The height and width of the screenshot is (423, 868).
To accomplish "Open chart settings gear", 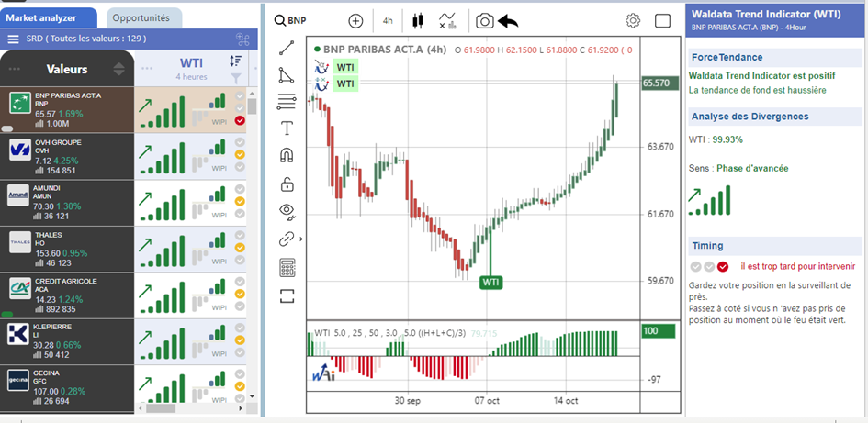I will click(632, 21).
